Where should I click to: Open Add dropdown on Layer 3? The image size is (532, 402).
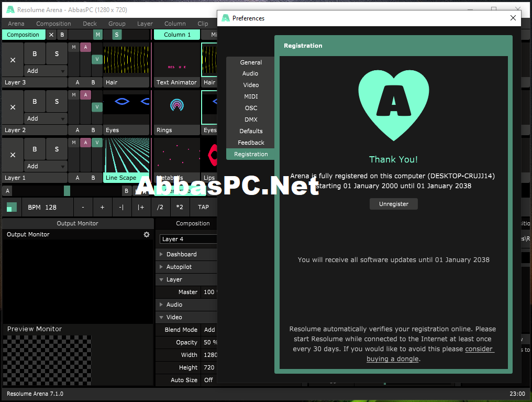(x=46, y=71)
